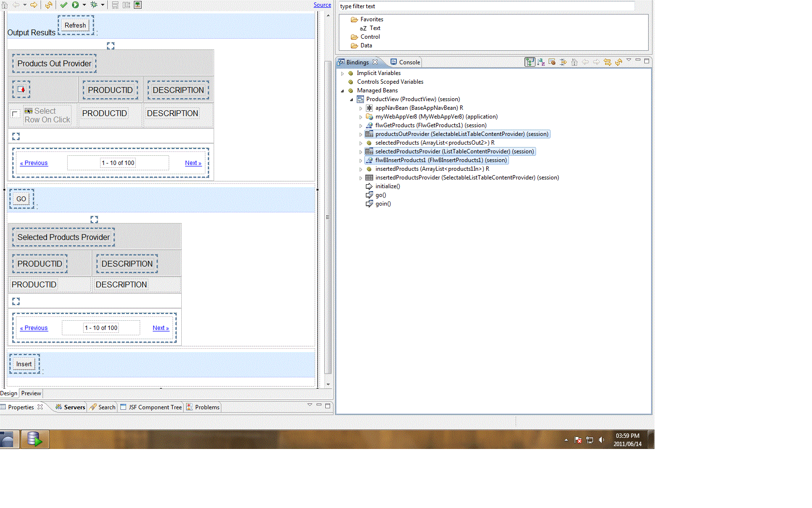Click the Java bean icon in Bindings toolbar
The width and height of the screenshot is (812, 508).
pos(552,62)
